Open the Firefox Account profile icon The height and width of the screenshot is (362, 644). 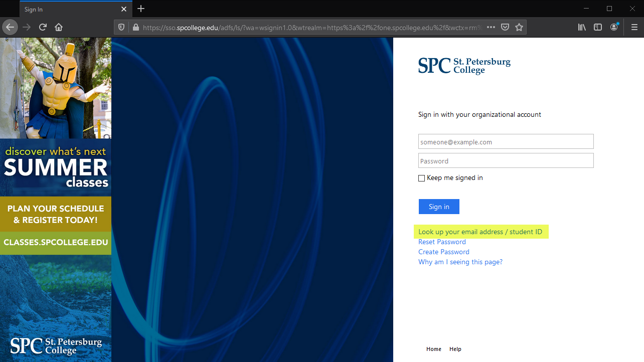[614, 27]
